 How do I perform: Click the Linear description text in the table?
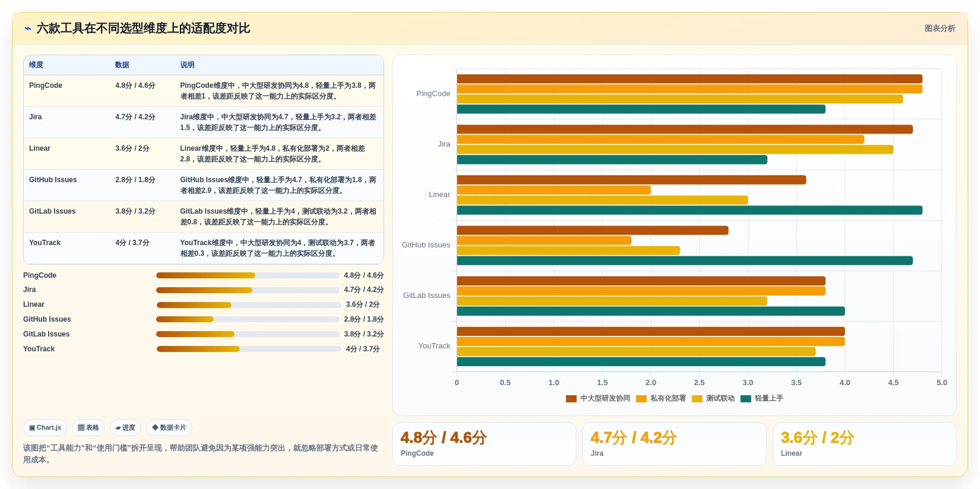(272, 154)
